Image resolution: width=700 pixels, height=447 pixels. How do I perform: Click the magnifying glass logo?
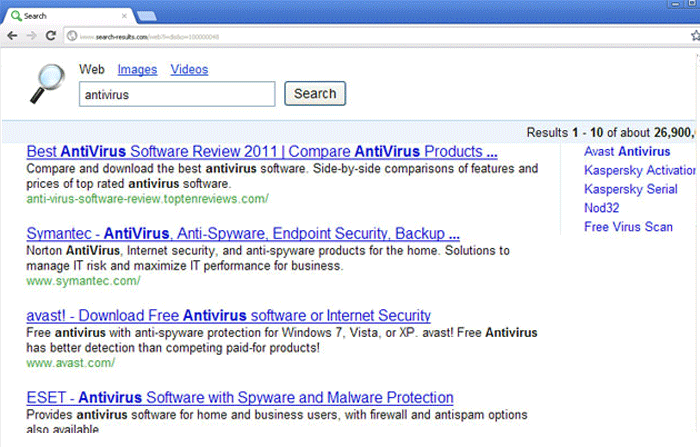[42, 83]
